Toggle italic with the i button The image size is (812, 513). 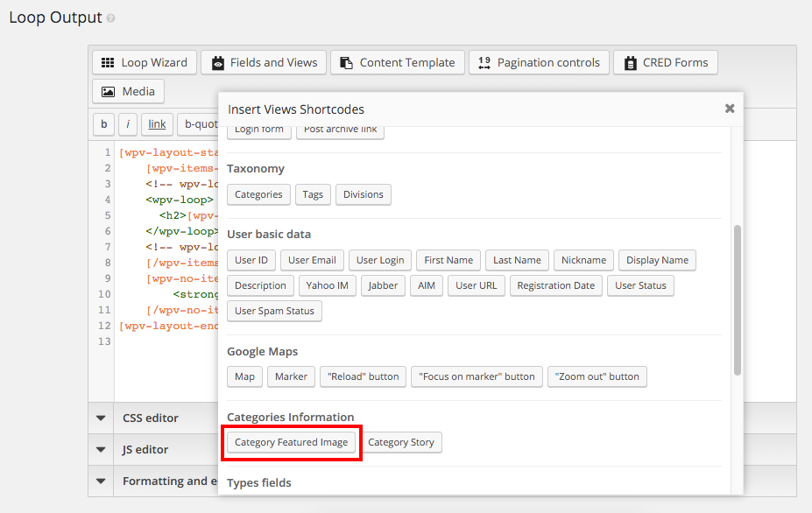127,124
